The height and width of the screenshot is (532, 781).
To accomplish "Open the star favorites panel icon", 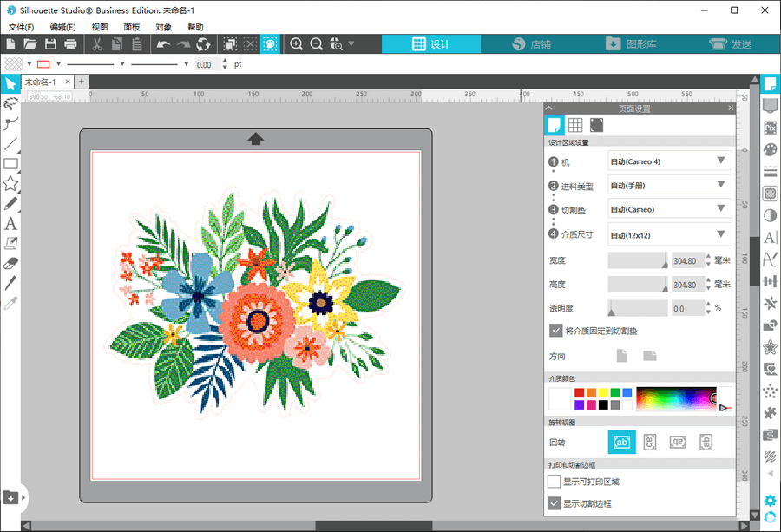I will (x=770, y=346).
